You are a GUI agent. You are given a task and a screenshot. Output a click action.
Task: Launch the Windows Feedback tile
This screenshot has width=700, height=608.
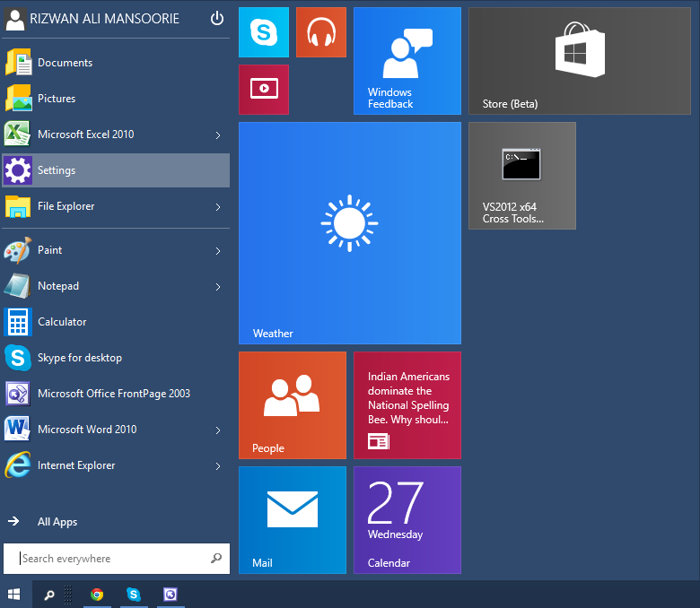(x=407, y=61)
